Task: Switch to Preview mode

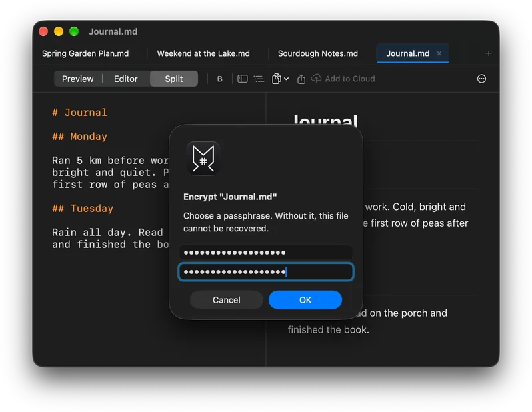Action: tap(78, 79)
